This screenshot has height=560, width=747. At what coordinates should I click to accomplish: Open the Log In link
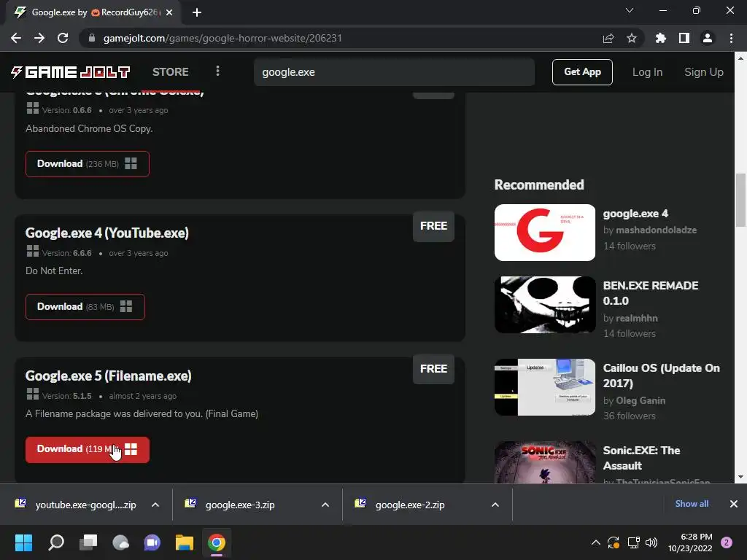point(647,72)
